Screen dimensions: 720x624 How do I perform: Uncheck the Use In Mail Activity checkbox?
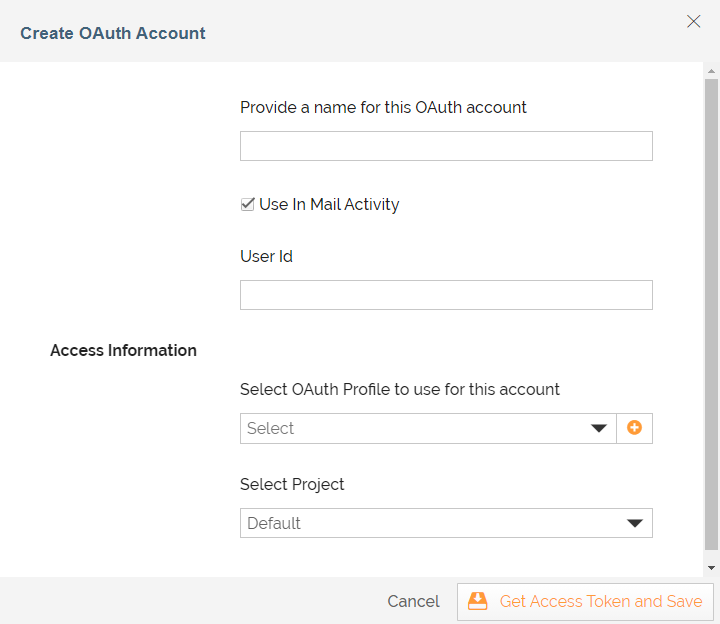248,204
